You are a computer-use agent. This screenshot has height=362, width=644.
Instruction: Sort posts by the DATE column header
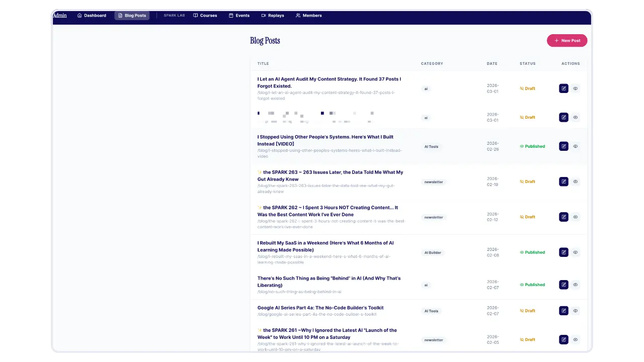tap(492, 63)
